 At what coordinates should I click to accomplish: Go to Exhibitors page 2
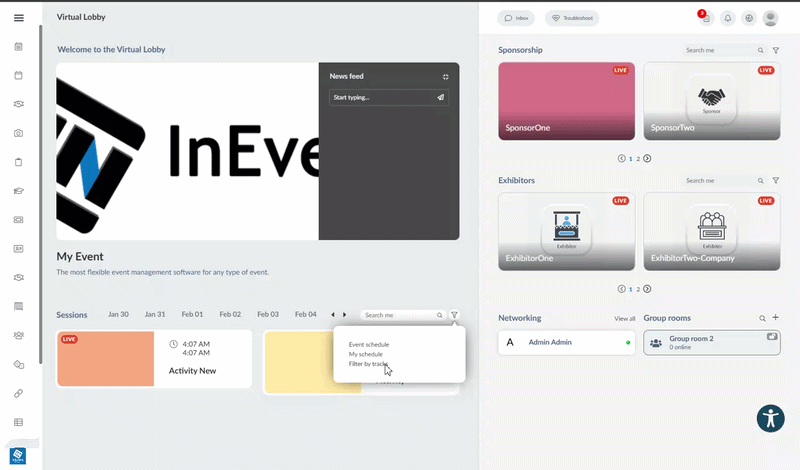(638, 289)
